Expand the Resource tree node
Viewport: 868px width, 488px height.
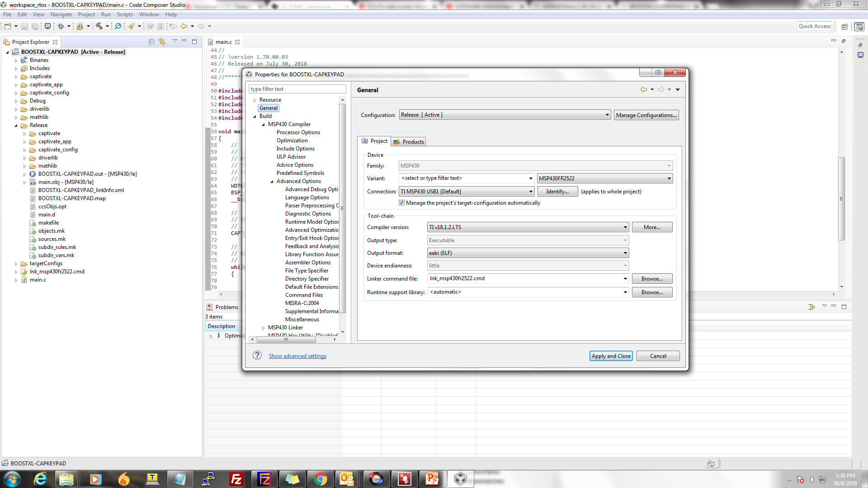click(255, 100)
